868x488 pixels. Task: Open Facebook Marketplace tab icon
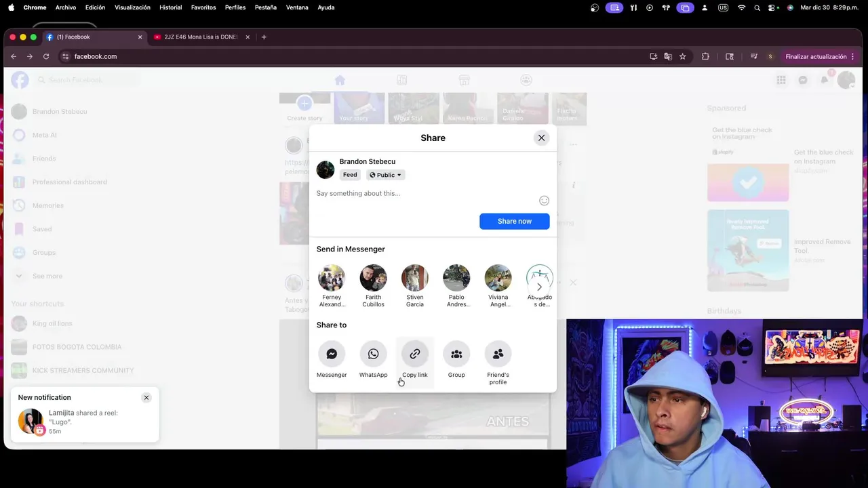(464, 80)
